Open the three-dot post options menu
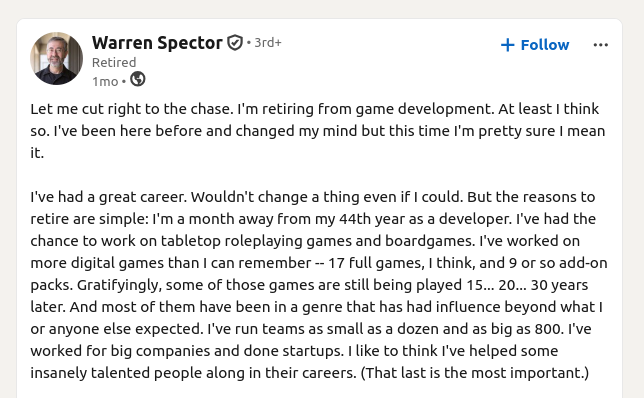Image resolution: width=644 pixels, height=398 pixels. 600,45
